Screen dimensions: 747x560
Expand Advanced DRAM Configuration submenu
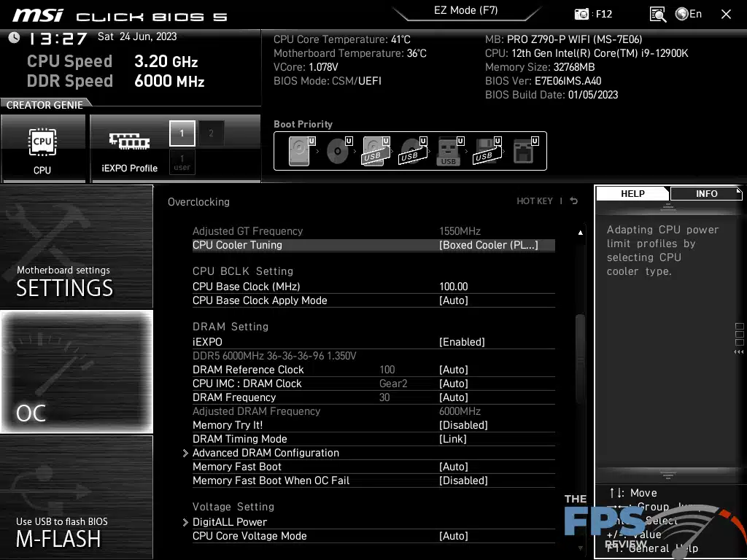tap(266, 453)
